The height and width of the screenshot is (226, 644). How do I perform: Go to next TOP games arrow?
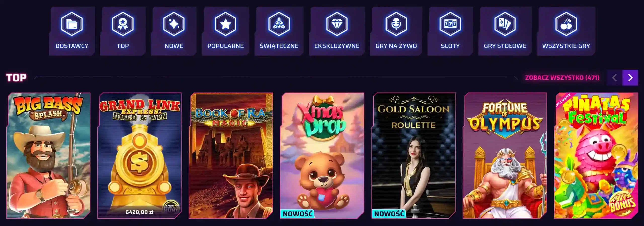coord(630,78)
